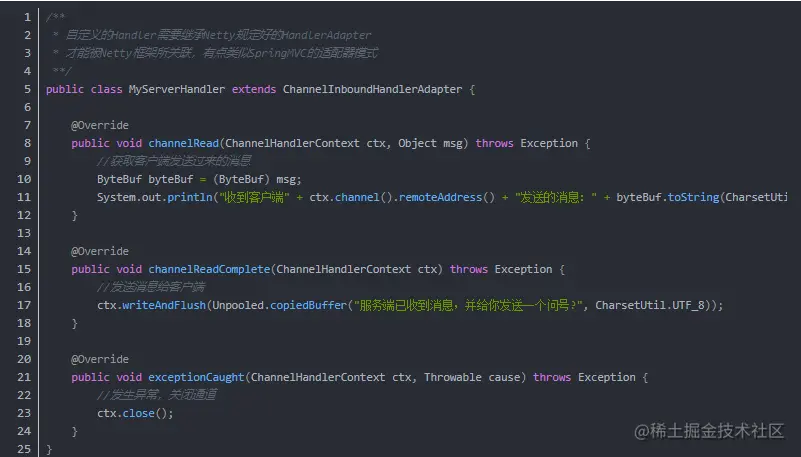Viewport: 801px width, 457px height.
Task: Click the class name MyServerHandler
Action: [x=176, y=89]
